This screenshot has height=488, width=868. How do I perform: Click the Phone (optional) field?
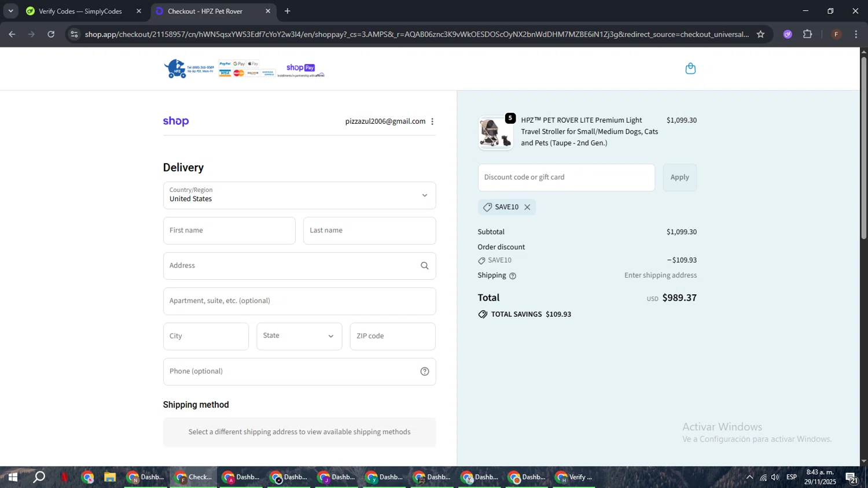coord(299,372)
